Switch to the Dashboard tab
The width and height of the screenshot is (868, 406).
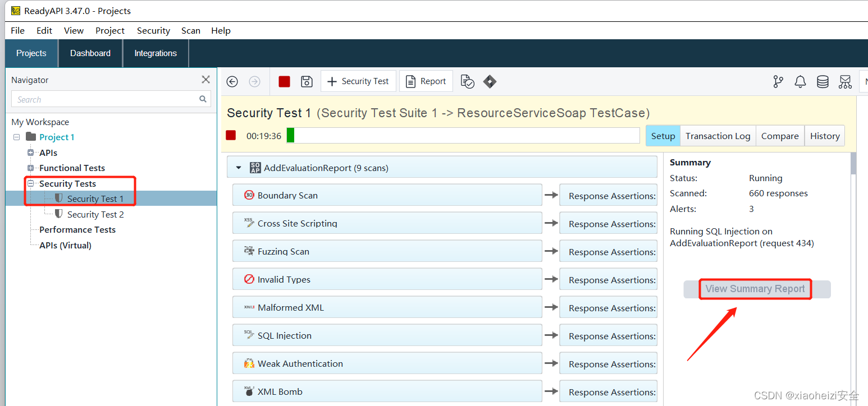tap(90, 53)
